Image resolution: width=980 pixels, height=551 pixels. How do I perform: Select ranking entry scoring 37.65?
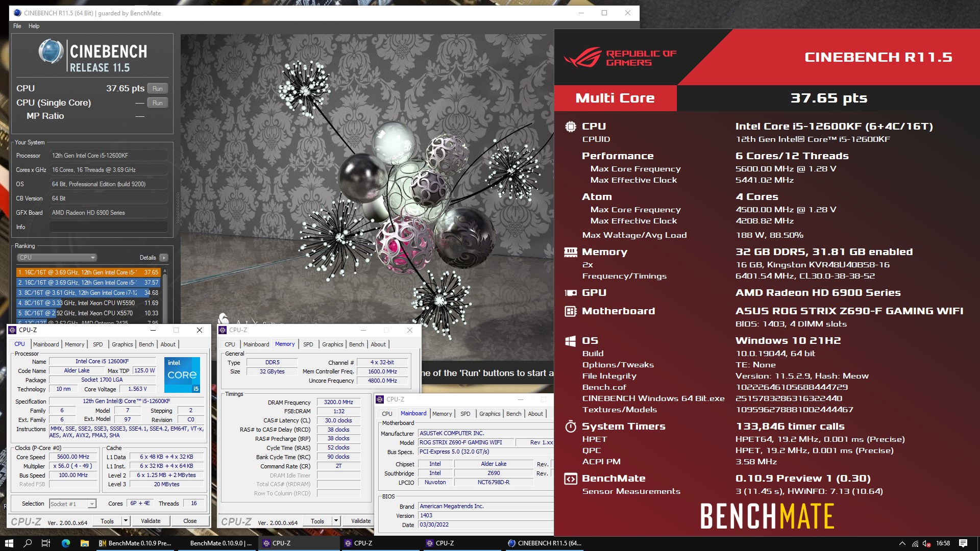click(x=88, y=272)
